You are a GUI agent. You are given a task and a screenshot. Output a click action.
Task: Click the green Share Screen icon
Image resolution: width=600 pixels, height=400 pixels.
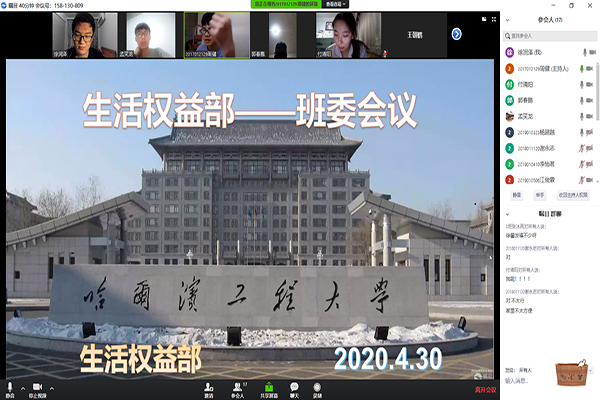267,386
